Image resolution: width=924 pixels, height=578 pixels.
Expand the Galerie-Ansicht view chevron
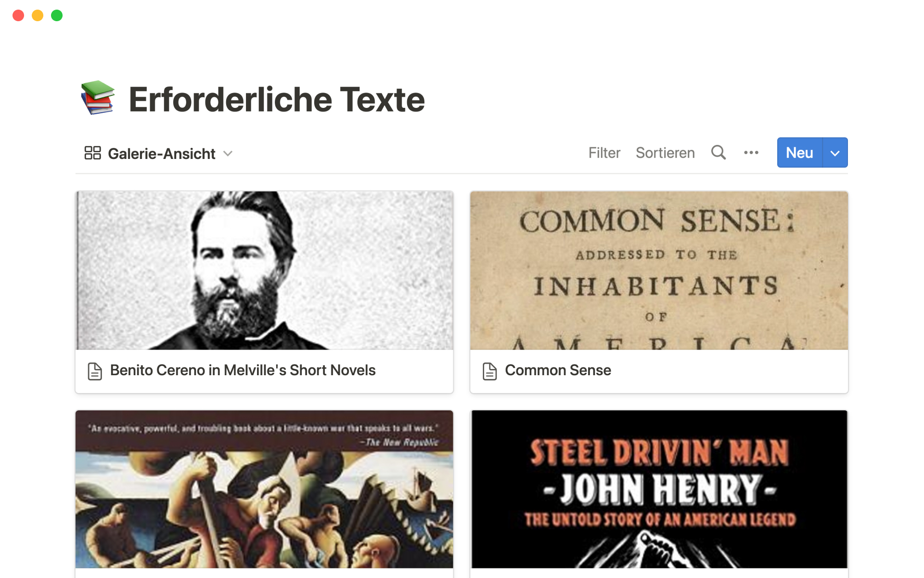(x=228, y=154)
